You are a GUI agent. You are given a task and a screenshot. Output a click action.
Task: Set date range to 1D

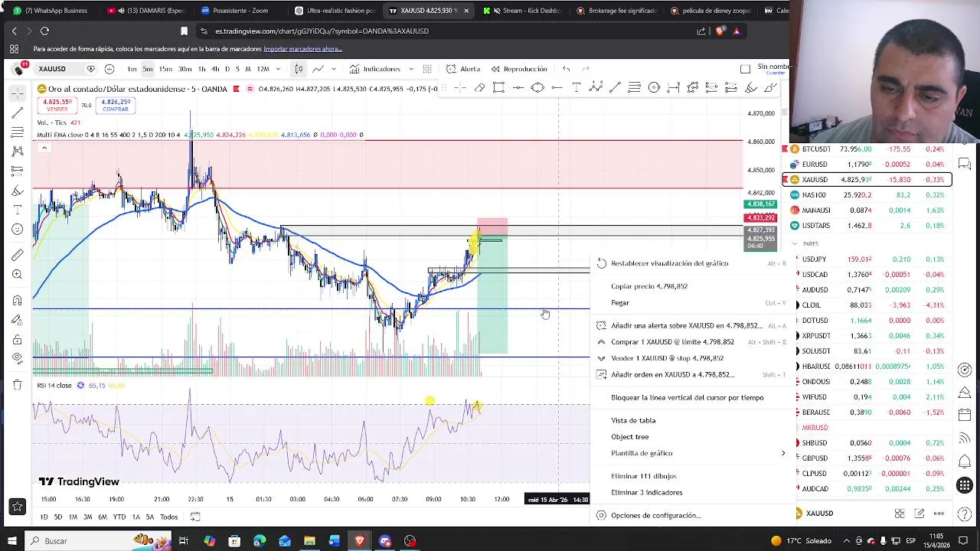tap(44, 517)
